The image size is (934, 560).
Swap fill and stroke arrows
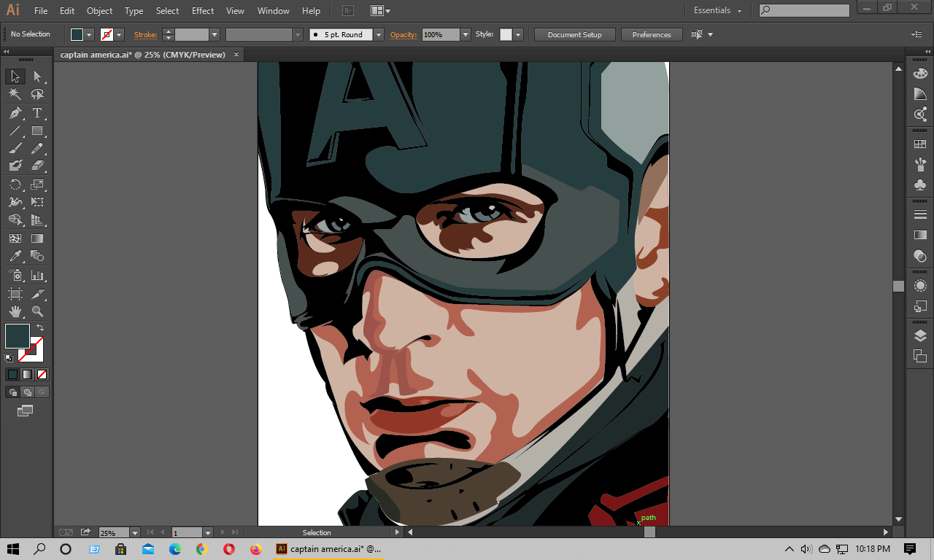click(40, 327)
